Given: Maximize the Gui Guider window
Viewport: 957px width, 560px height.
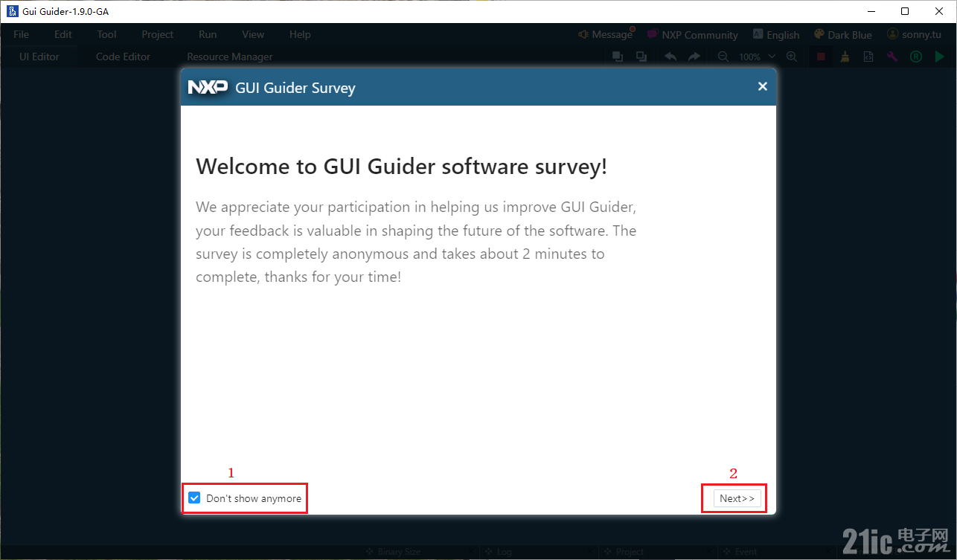Looking at the screenshot, I should click(x=905, y=11).
